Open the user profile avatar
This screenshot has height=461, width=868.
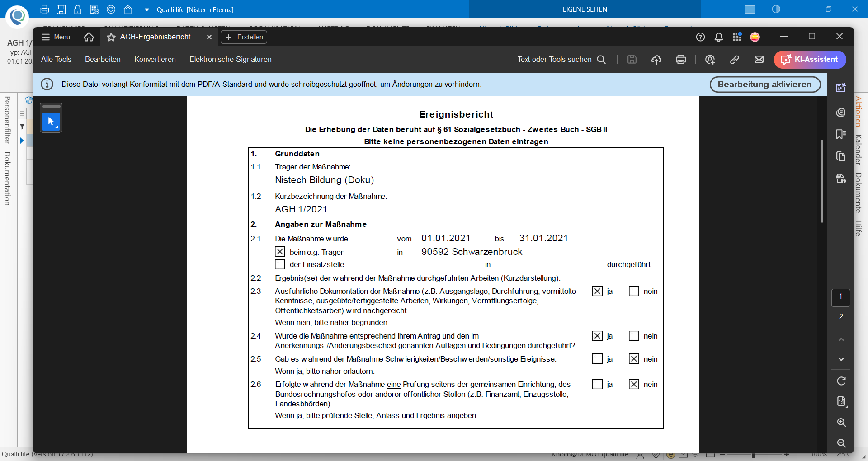pos(755,37)
